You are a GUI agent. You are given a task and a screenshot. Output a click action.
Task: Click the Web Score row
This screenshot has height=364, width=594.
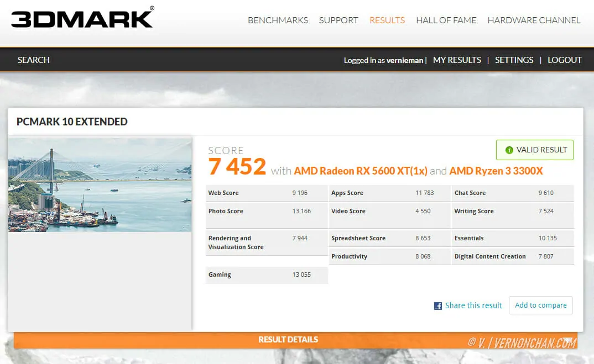click(267, 193)
